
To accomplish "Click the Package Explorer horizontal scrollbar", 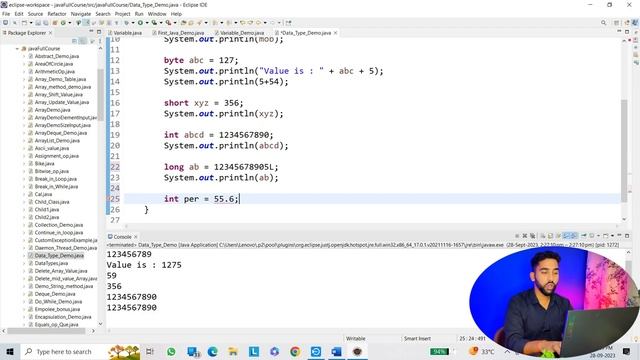I will [x=46, y=331].
